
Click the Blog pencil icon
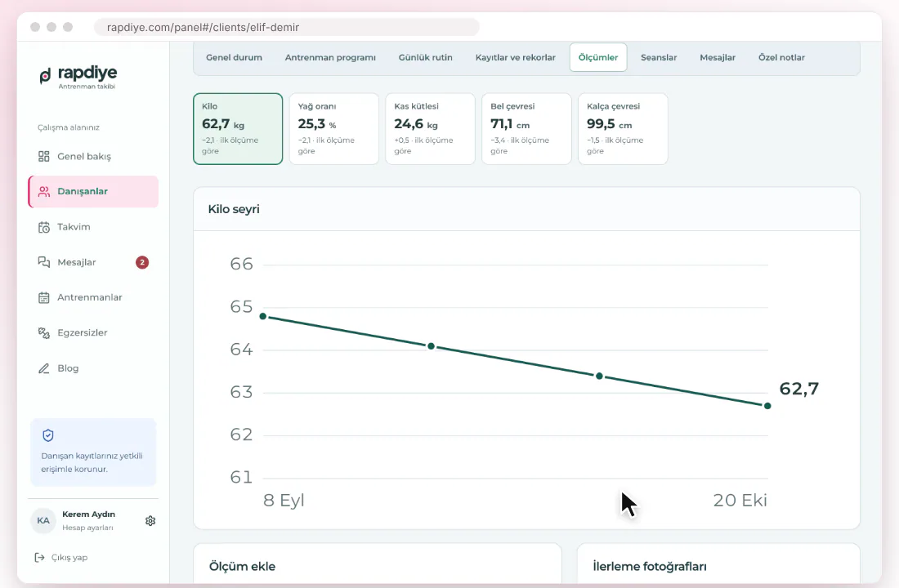43,368
